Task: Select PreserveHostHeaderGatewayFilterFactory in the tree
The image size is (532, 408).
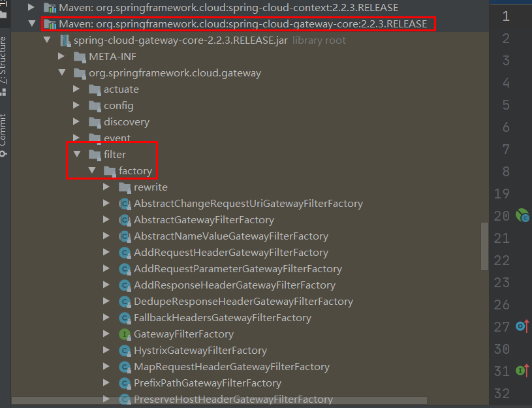Action: (x=233, y=399)
